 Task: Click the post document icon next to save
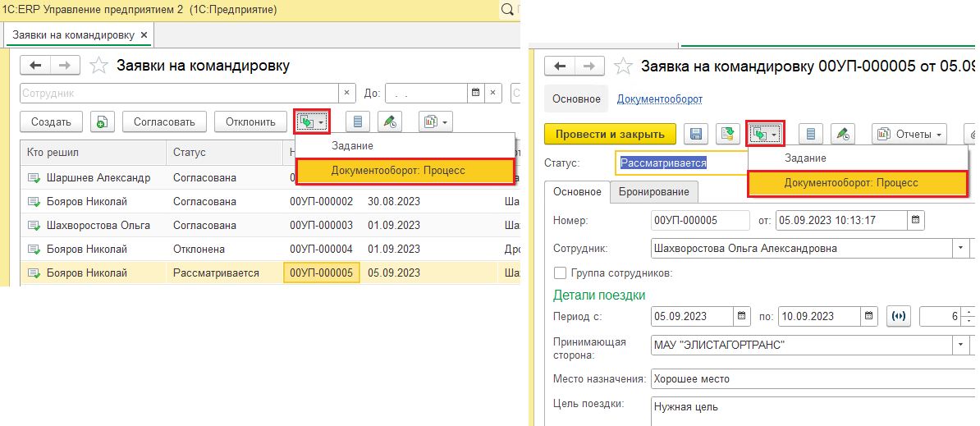coord(728,134)
